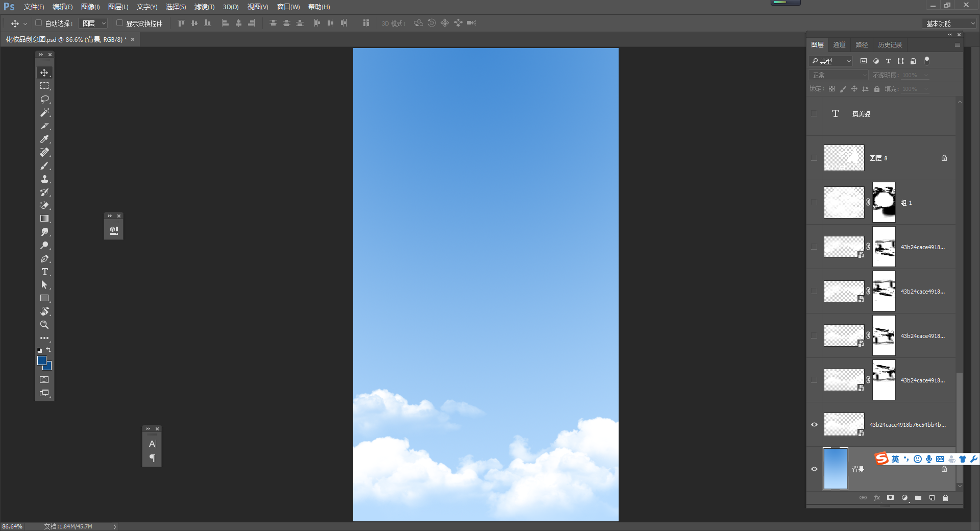Select the Lasso tool
The image size is (980, 531).
tap(44, 99)
